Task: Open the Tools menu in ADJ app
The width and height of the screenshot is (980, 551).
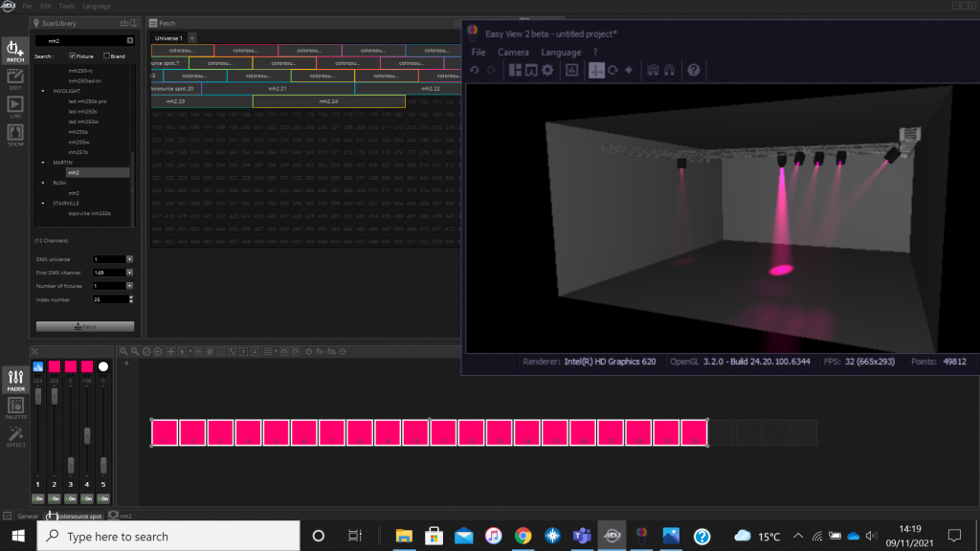Action: [66, 7]
